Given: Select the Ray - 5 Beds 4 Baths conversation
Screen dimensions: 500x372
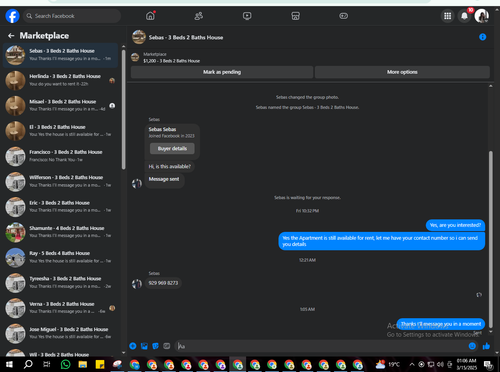Looking at the screenshot, I should 61,258.
